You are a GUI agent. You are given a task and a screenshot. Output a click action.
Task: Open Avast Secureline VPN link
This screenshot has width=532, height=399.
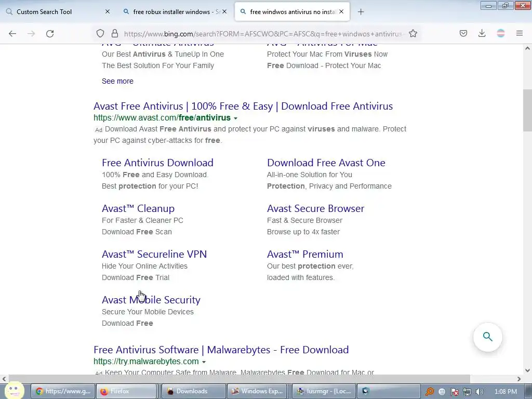(x=154, y=255)
